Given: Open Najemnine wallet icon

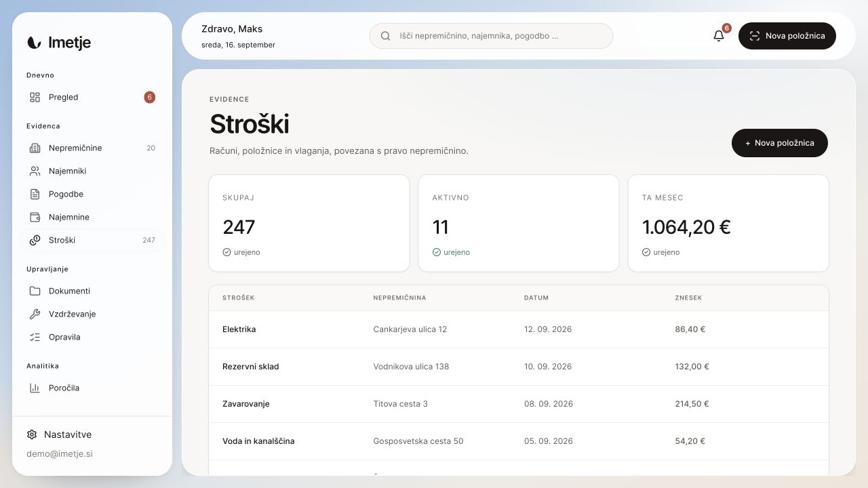Looking at the screenshot, I should coord(35,217).
